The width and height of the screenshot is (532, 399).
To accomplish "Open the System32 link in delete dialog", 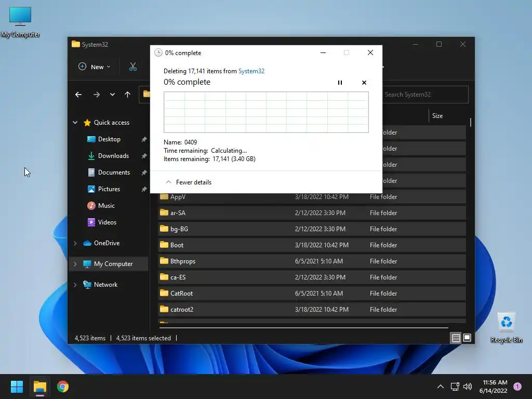I will pos(251,71).
